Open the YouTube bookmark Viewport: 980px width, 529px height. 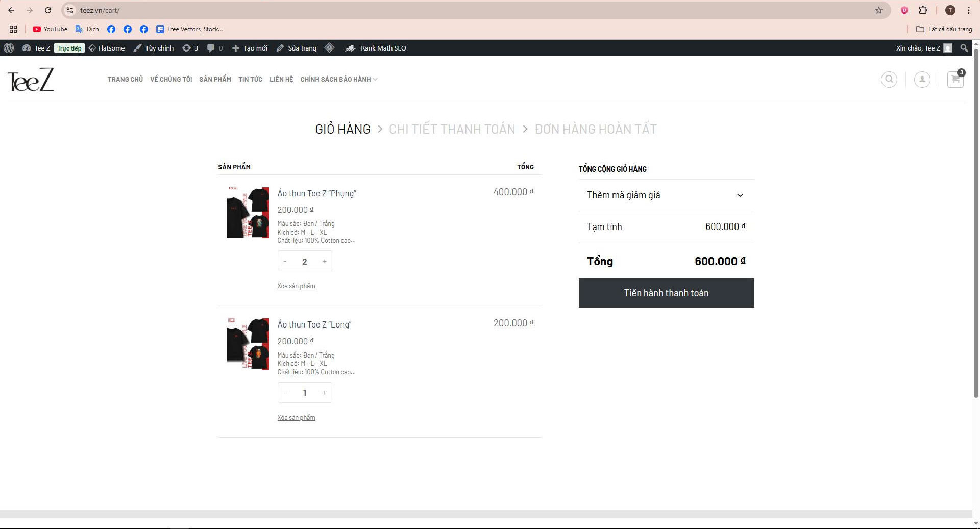50,29
